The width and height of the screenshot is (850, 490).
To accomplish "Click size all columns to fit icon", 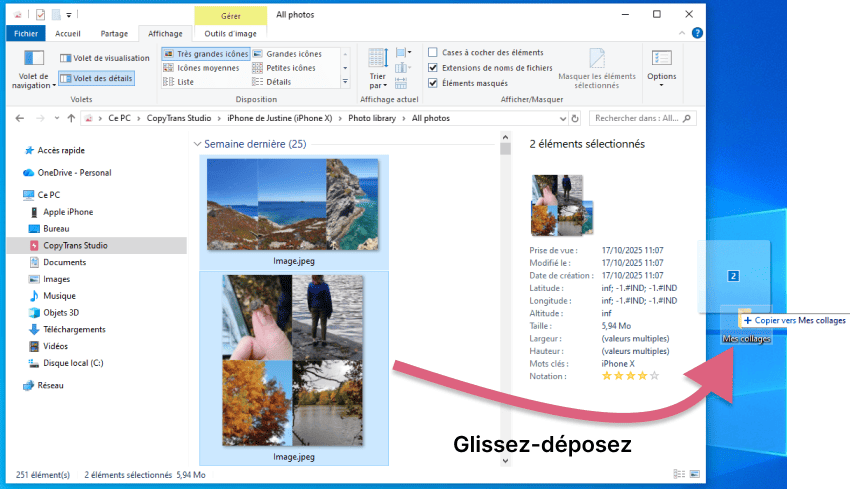I will [401, 83].
